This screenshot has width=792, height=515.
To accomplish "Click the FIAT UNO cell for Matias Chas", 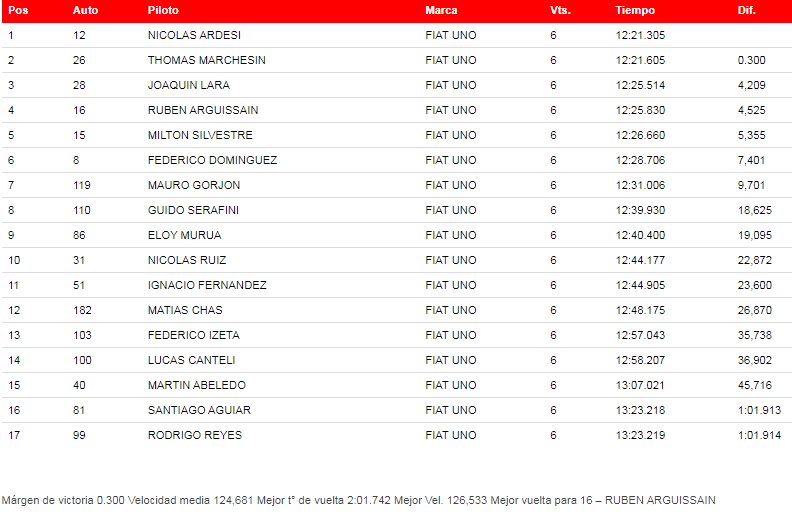I will pyautogui.click(x=450, y=310).
